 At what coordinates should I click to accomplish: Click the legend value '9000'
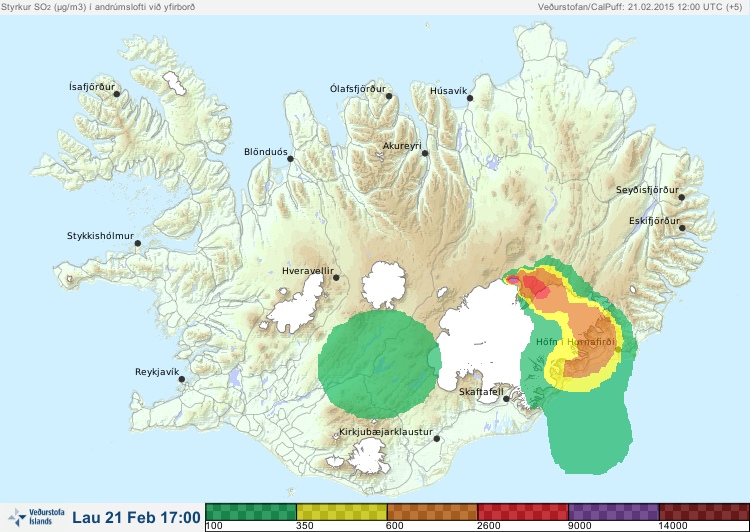[580, 526]
